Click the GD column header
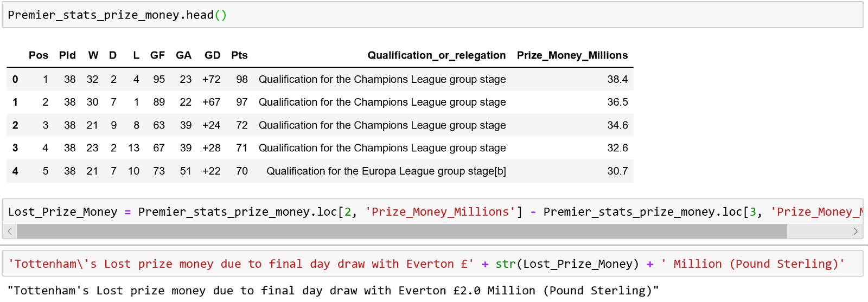 pyautogui.click(x=212, y=55)
